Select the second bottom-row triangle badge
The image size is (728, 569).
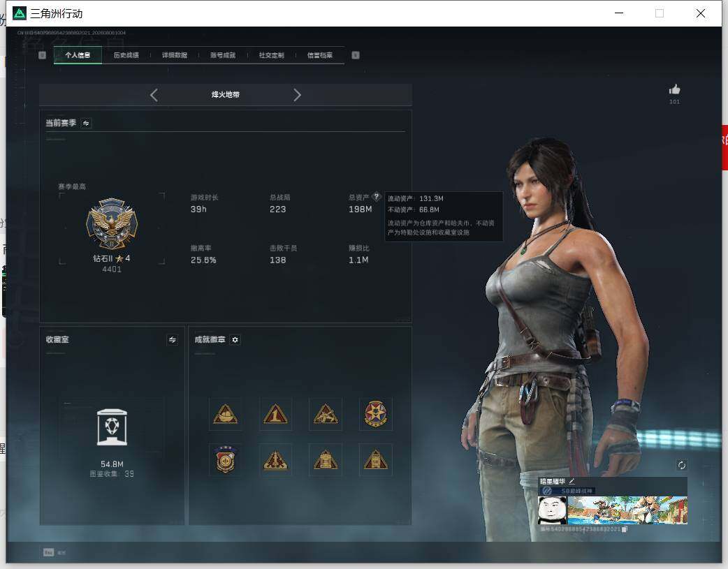coord(275,459)
